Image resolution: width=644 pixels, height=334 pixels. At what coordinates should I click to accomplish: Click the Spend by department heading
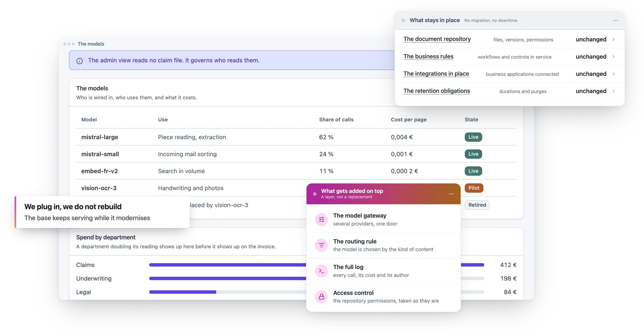106,237
